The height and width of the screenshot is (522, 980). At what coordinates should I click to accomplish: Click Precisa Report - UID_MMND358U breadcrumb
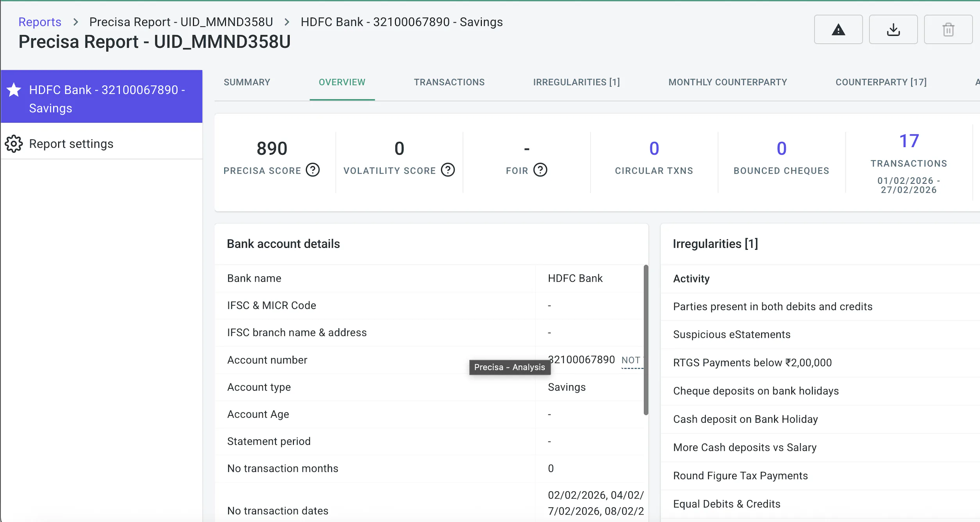point(181,22)
